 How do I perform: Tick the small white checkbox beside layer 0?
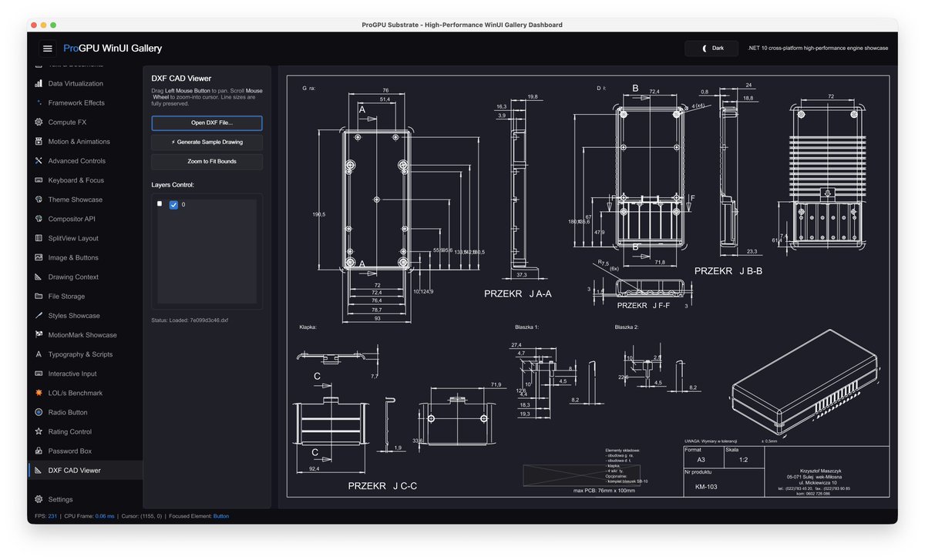pos(160,204)
